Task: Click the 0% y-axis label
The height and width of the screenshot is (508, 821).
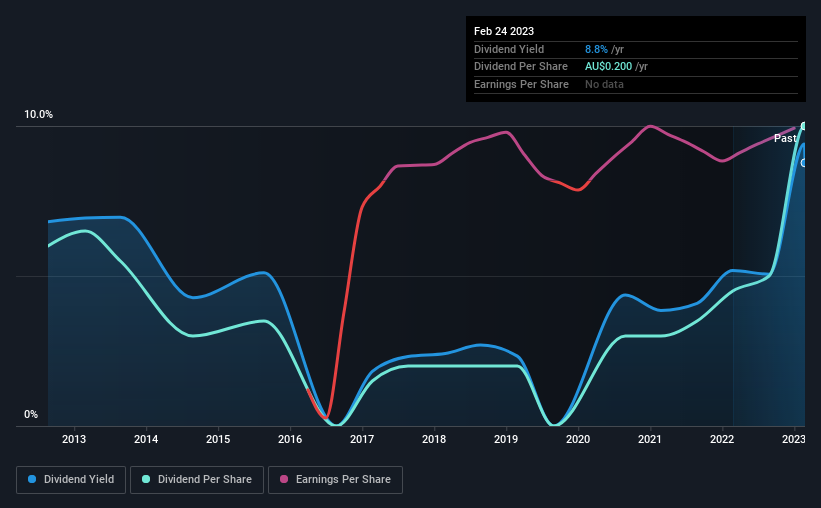Action: 31,414
